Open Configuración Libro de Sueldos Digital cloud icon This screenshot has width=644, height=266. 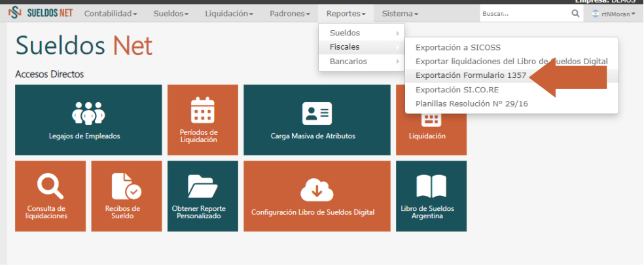[317, 189]
